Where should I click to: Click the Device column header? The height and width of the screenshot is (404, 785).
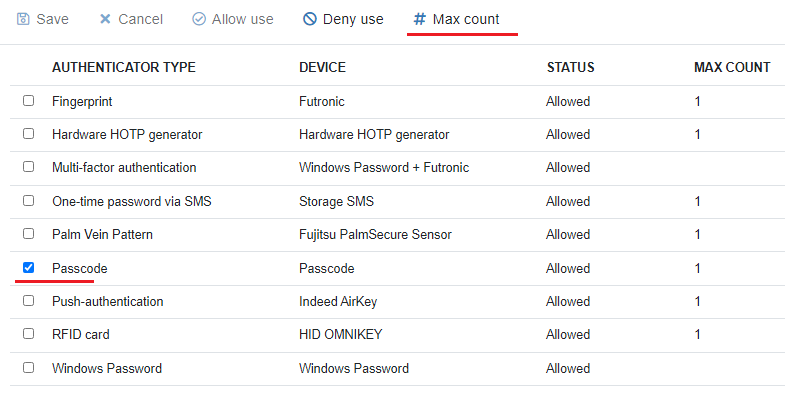tap(322, 68)
